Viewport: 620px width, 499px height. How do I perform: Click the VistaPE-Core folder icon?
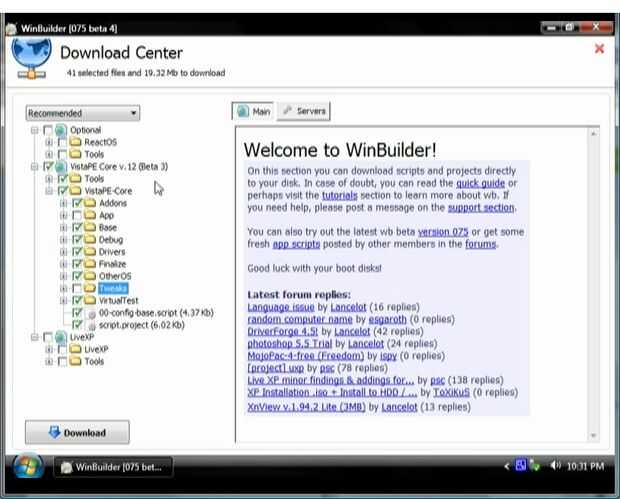point(75,191)
